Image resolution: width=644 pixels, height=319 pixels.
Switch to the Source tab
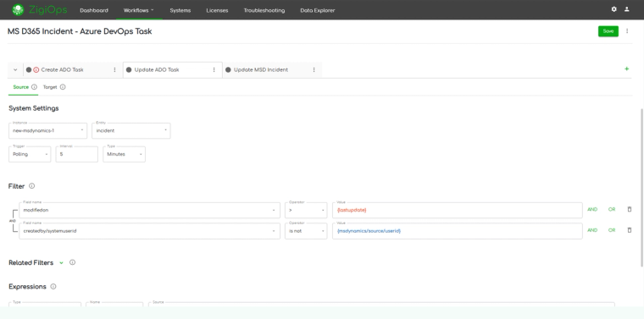21,87
